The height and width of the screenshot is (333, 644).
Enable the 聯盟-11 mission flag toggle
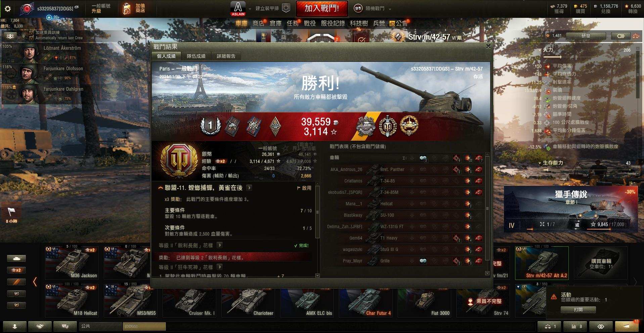304,188
